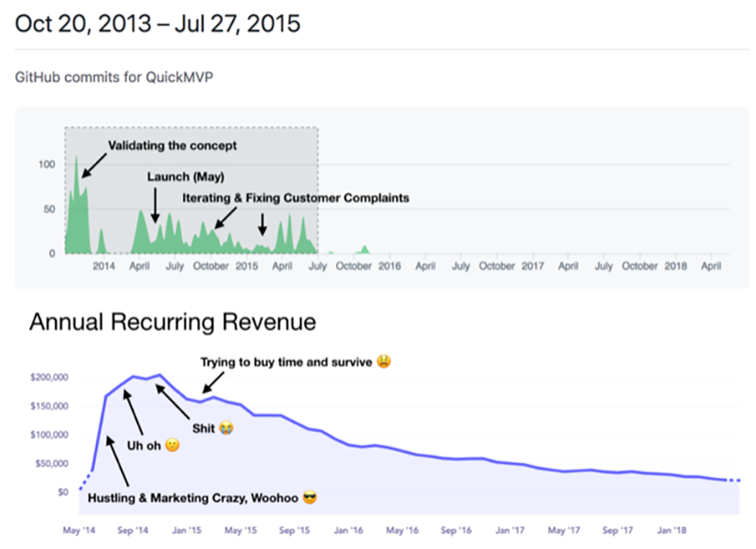The height and width of the screenshot is (549, 756).
Task: Click the "Annual Recurring Revenue" chart title
Action: (173, 322)
